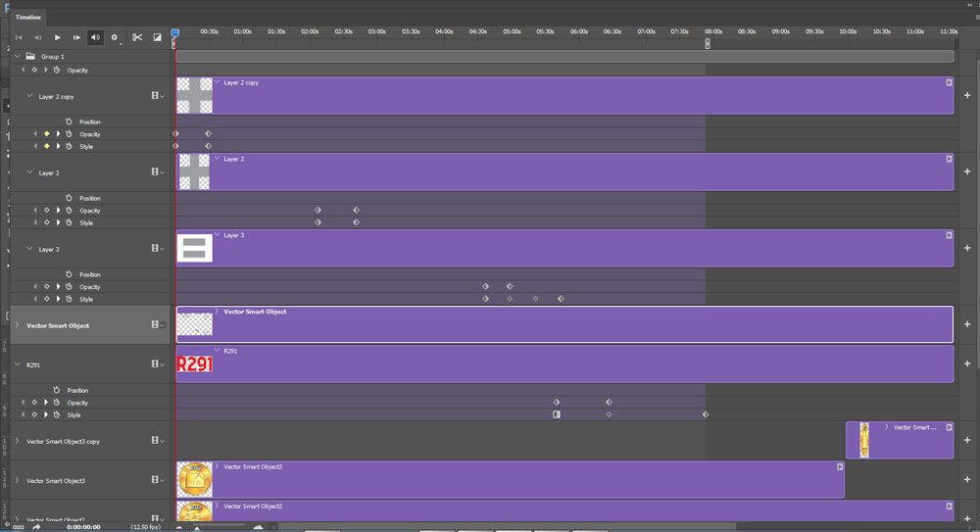Toggle Group 1 Opacity stopwatch
This screenshot has width=980, height=532.
[56, 70]
